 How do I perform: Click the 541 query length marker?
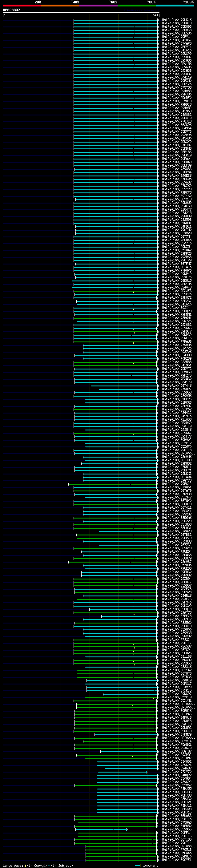[155, 15]
